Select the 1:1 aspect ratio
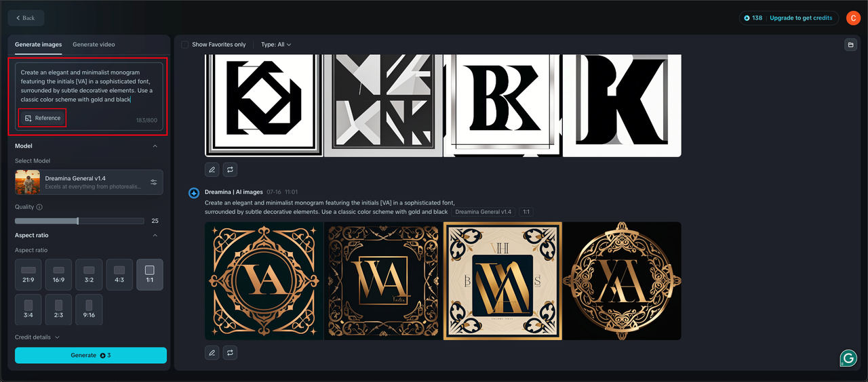868x382 pixels. tap(150, 274)
